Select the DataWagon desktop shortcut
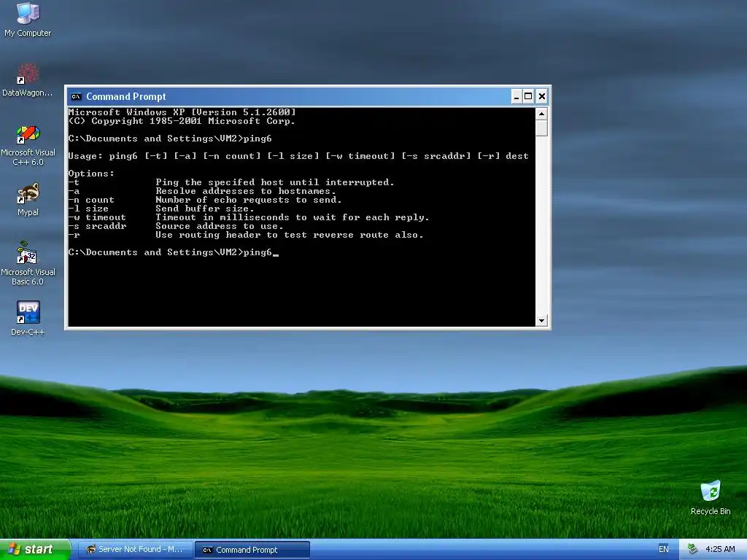This screenshot has height=560, width=747. click(x=28, y=80)
